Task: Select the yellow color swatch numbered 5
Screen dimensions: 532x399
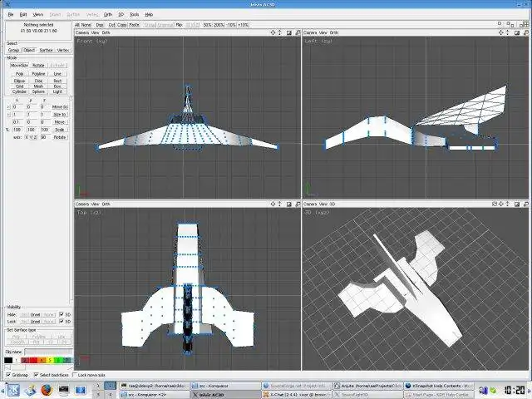Action: [x=50, y=360]
